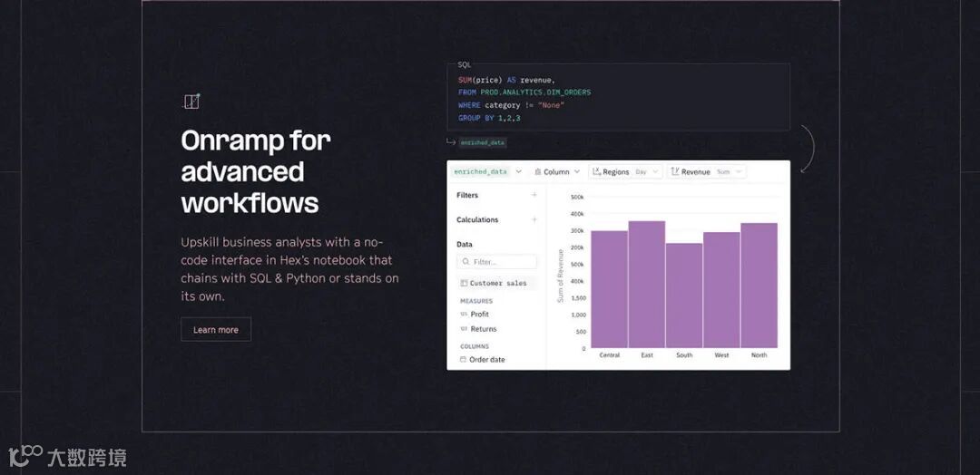980x475 pixels.
Task: Click the Profit measure icon
Action: 464,315
